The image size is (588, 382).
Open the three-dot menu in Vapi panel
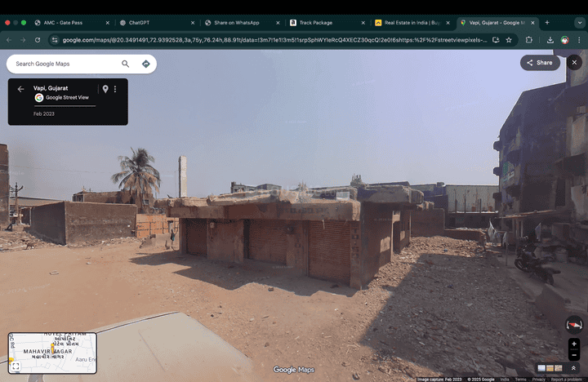pos(115,89)
